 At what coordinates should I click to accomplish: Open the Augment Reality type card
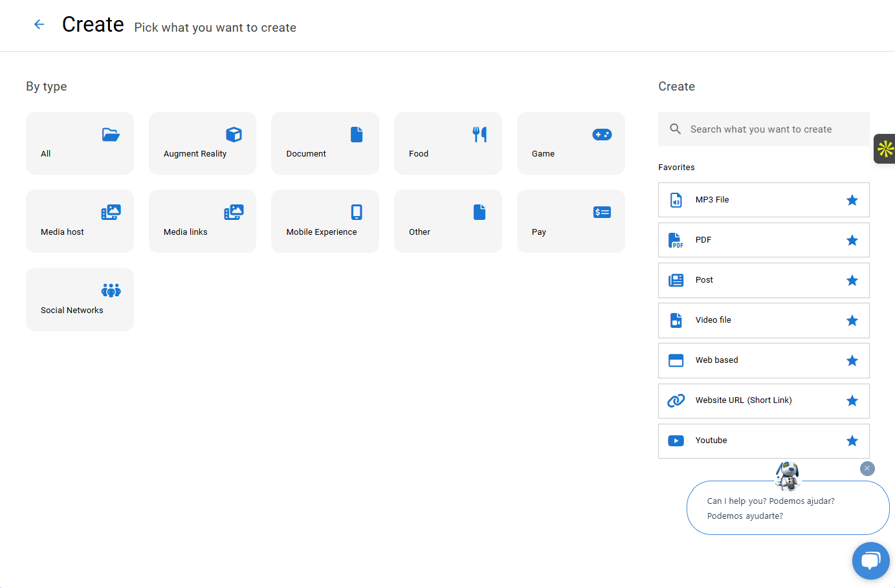tap(202, 143)
